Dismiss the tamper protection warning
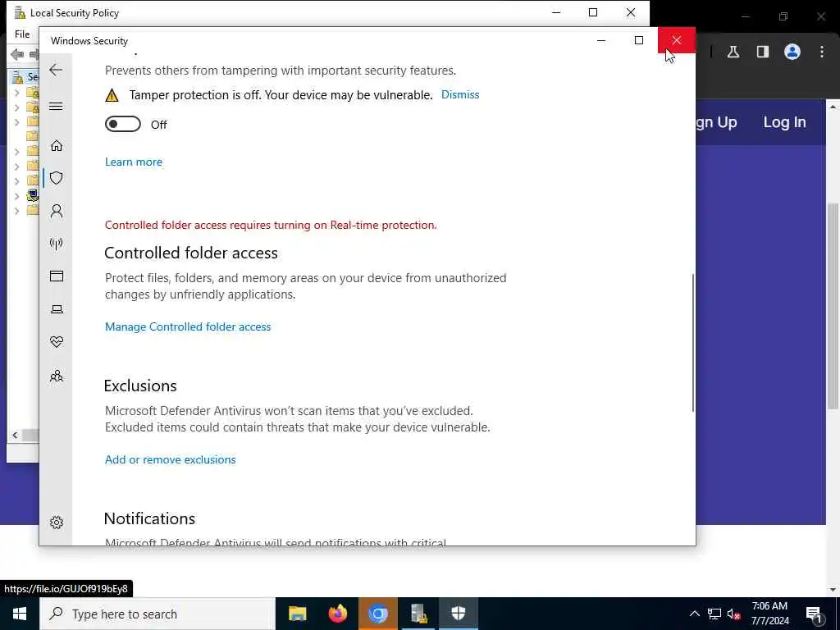Image resolution: width=840 pixels, height=630 pixels. click(460, 95)
